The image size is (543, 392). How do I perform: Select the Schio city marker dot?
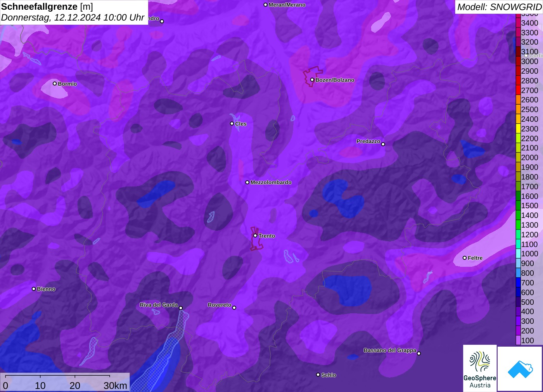(x=318, y=375)
